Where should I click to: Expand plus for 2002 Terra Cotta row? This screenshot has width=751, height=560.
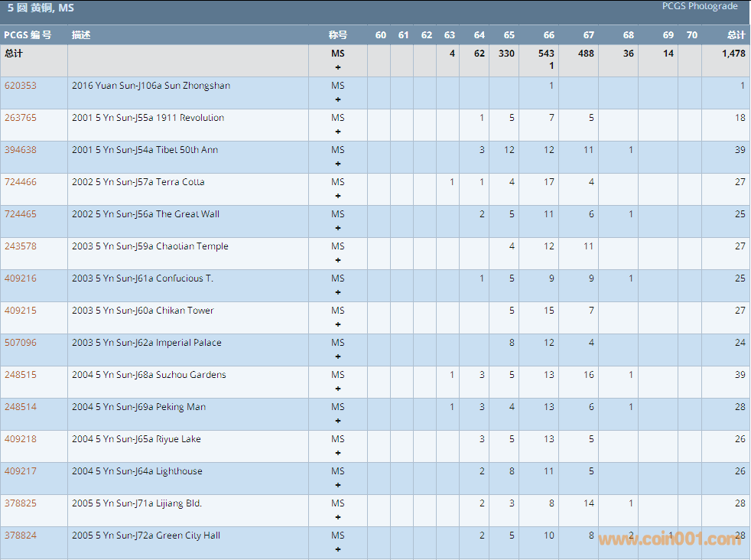[338, 196]
